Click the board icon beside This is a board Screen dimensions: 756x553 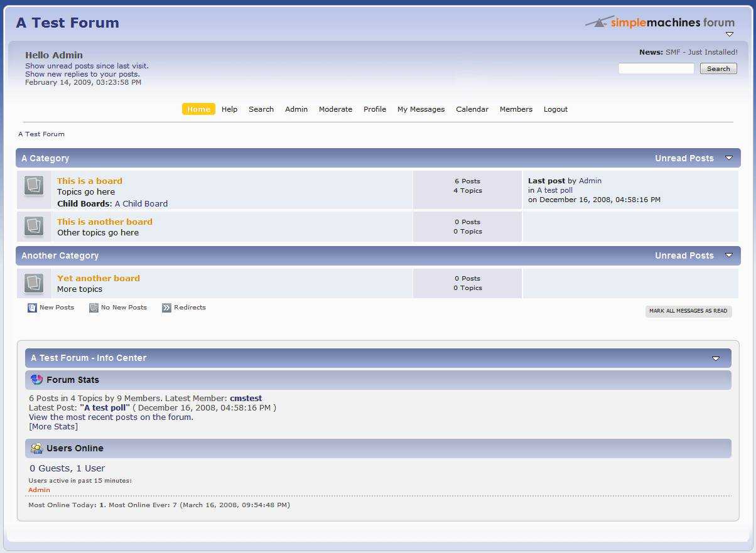point(34,186)
